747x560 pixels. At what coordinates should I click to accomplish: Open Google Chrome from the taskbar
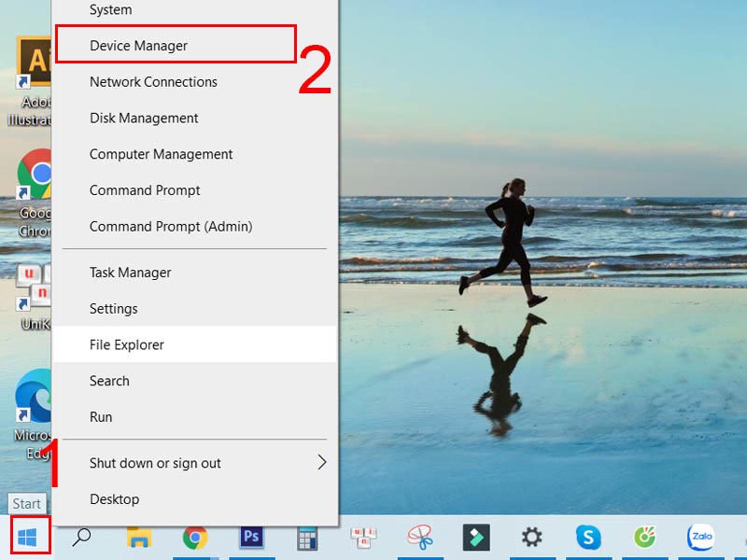tap(194, 537)
